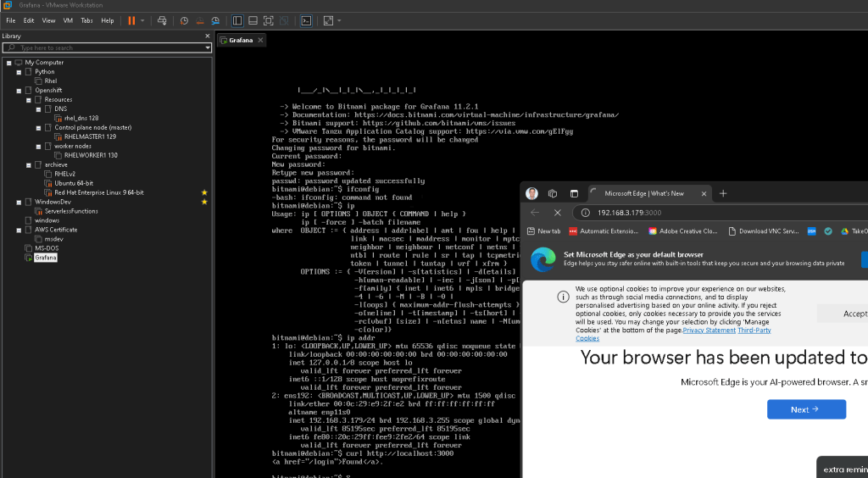Viewport: 868px width, 478px height.
Task: Select Red Hat Enterprise Linux 9 64-bit
Action: (98, 192)
